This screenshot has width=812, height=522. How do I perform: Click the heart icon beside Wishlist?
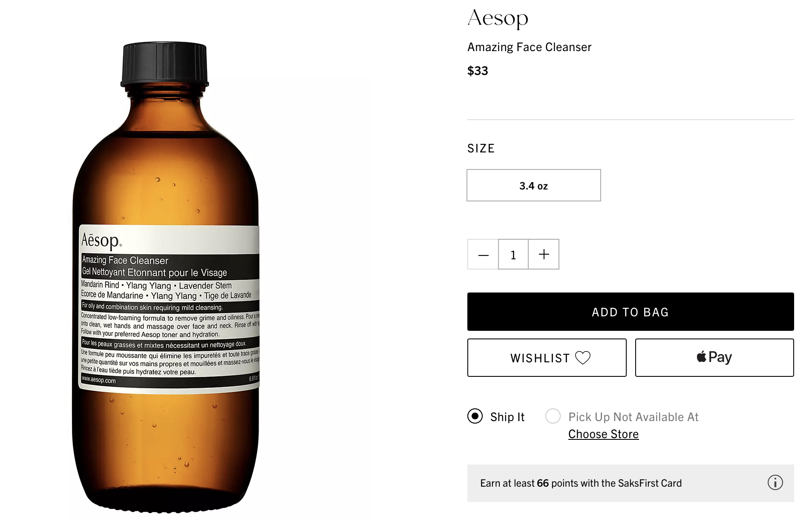[x=582, y=358]
